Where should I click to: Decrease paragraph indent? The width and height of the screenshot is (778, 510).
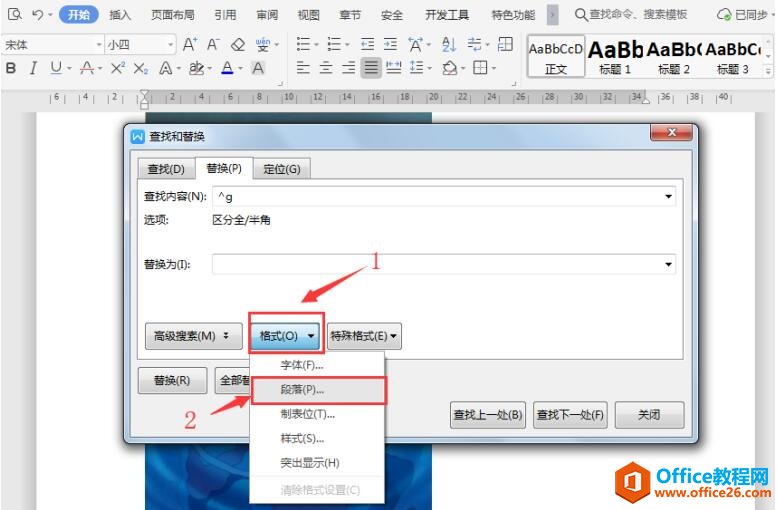367,44
